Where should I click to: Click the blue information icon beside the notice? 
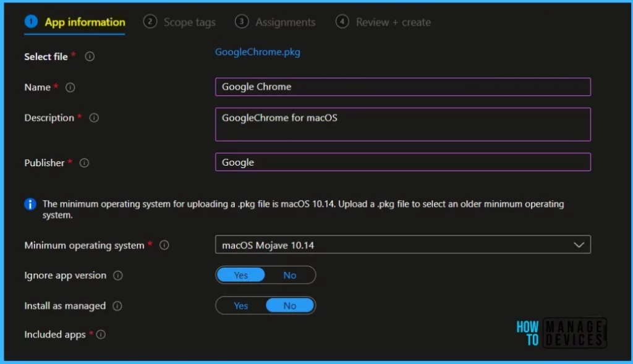coord(30,204)
